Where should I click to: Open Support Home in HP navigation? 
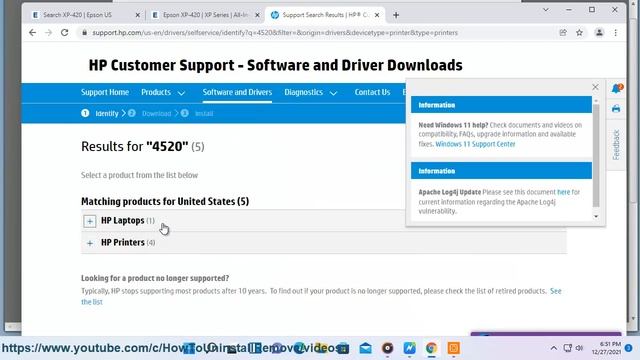pyautogui.click(x=105, y=92)
